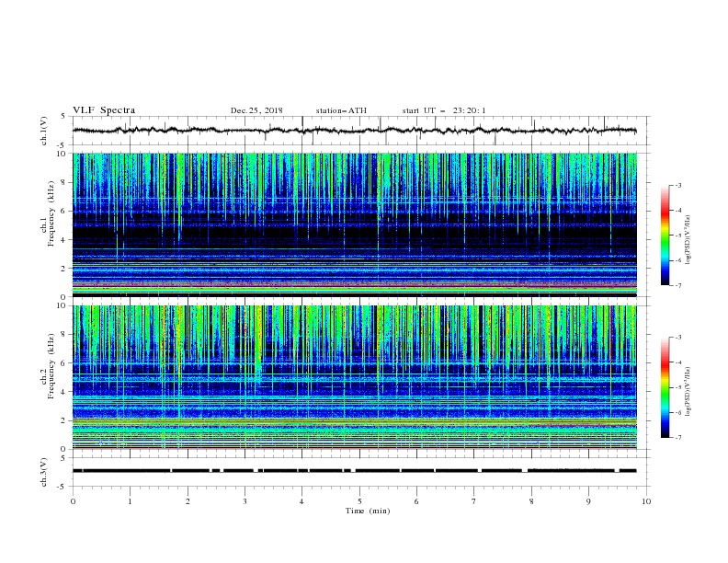Click the ch.1 spectrogram panel

[x=355, y=224]
